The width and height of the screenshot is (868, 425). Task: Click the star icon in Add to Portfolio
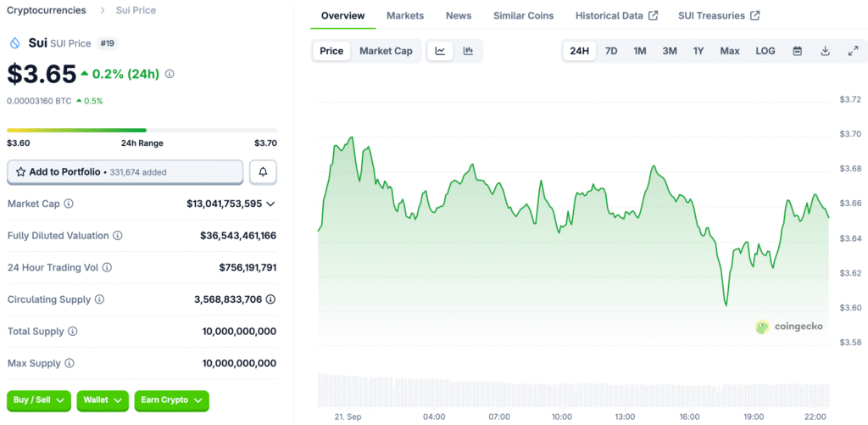tap(21, 171)
